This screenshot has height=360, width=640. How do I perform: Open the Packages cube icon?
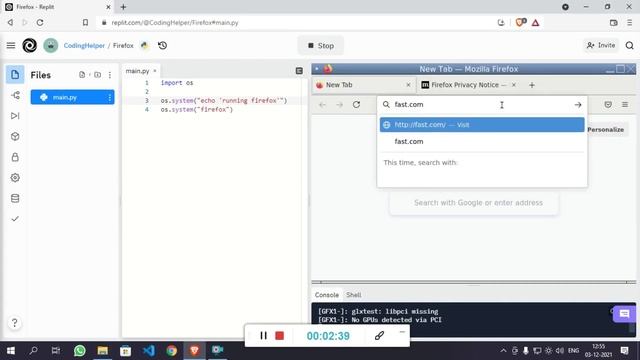(15, 136)
